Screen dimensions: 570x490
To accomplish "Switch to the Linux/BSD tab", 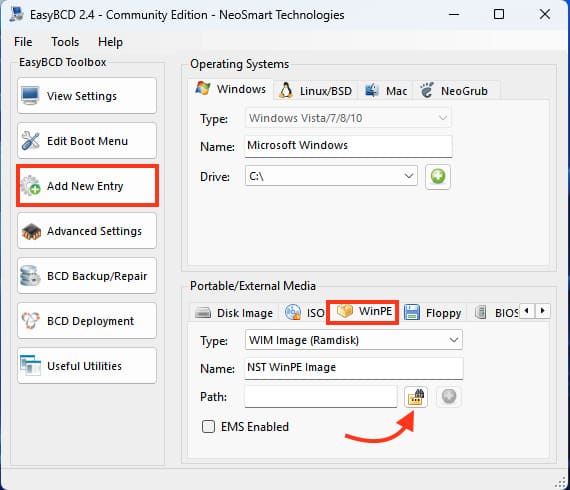I will click(316, 91).
